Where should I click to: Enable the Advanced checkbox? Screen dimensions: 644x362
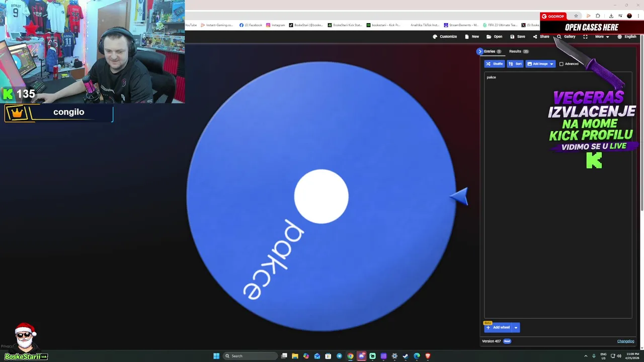[561, 64]
